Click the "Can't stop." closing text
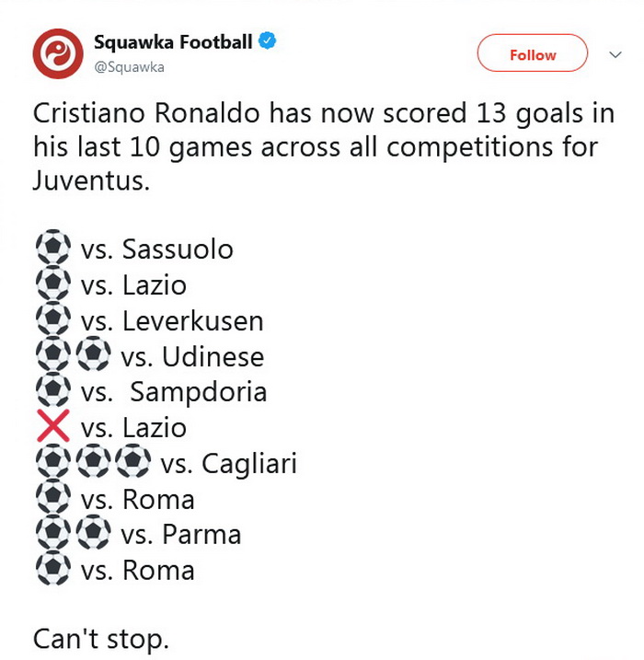This screenshot has height=660, width=644. [x=101, y=637]
